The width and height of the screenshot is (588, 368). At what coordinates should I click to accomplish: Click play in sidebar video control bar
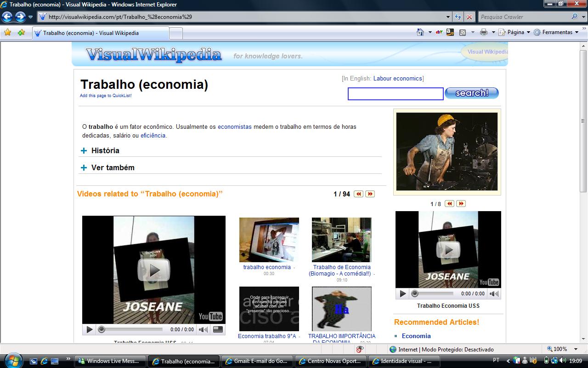403,293
